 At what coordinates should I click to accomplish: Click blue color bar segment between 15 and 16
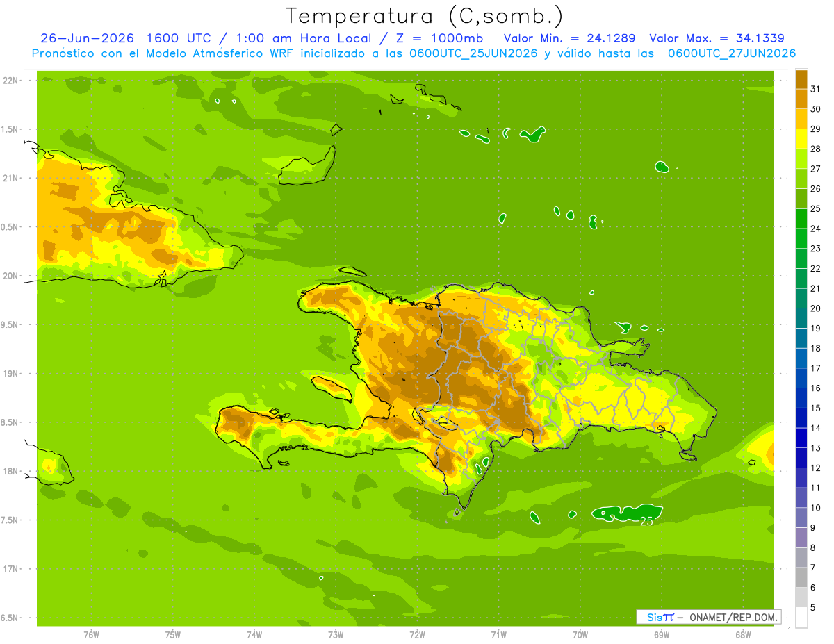pyautogui.click(x=801, y=398)
